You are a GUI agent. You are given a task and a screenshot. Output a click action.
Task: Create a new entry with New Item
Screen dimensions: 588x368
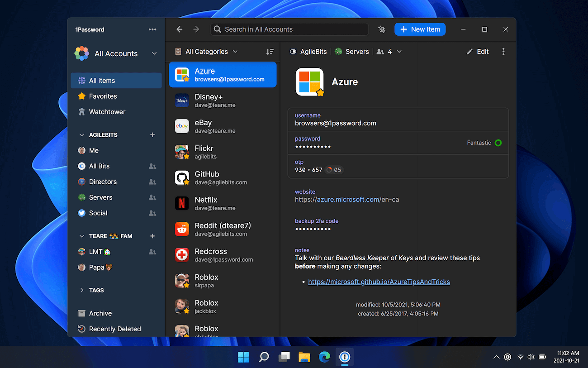coord(420,29)
